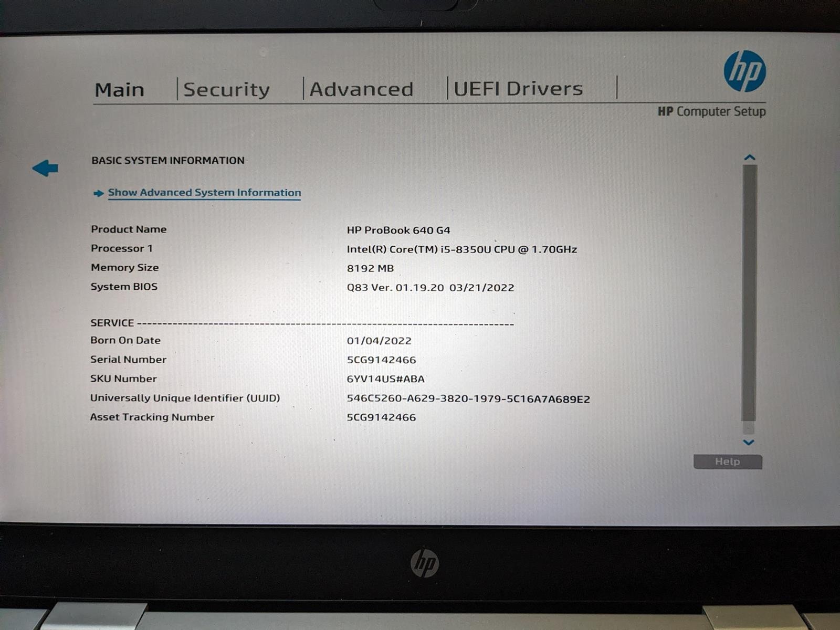Open Show Advanced System Information link

point(204,193)
